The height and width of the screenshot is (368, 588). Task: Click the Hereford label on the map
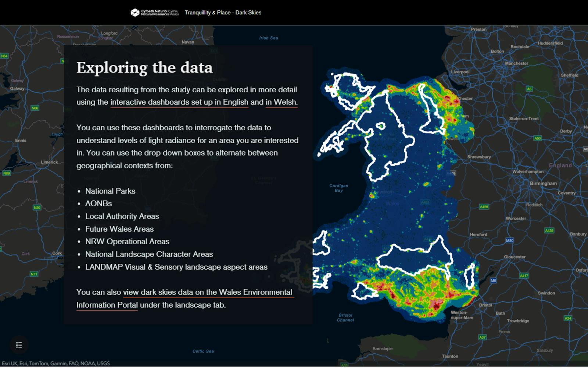(x=478, y=234)
